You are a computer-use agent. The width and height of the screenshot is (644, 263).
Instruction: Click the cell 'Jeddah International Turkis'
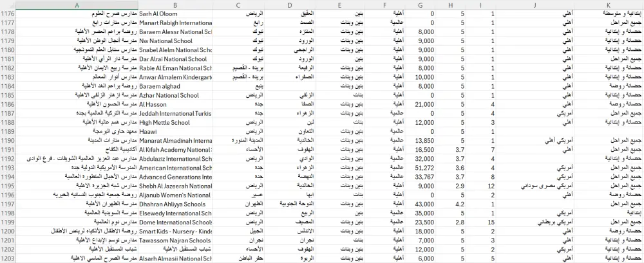point(175,114)
